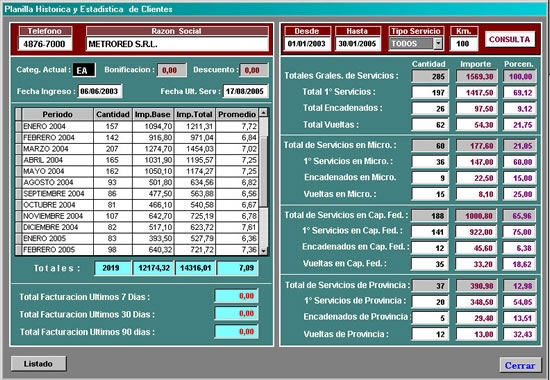Click Vueltas en Micro porcentaje 25,00
The height and width of the screenshot is (380, 550).
(x=520, y=194)
